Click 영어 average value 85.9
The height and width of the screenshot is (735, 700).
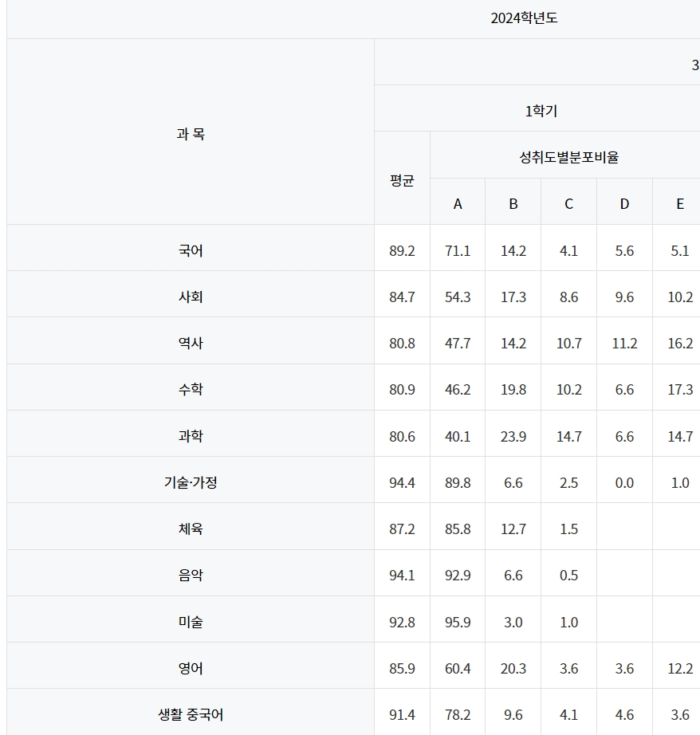(402, 669)
